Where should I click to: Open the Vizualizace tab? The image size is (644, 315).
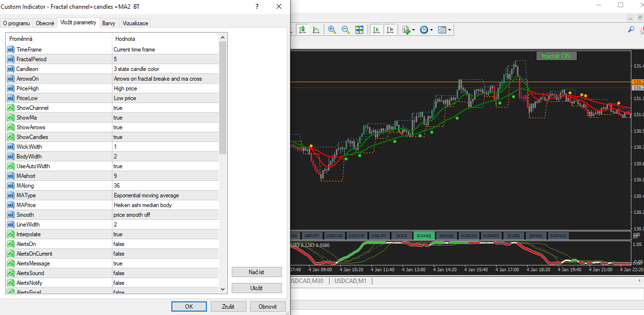pyautogui.click(x=135, y=23)
